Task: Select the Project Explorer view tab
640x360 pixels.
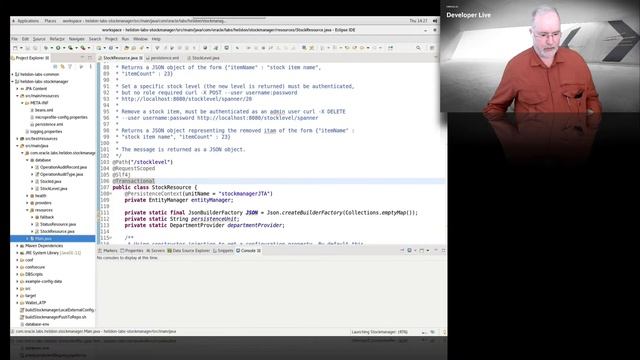Action: click(30, 58)
